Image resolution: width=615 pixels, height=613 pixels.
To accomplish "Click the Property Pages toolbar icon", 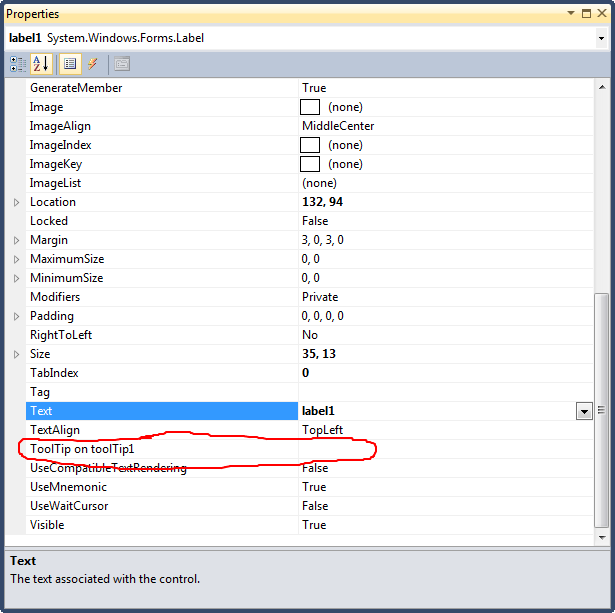I will click(x=122, y=64).
